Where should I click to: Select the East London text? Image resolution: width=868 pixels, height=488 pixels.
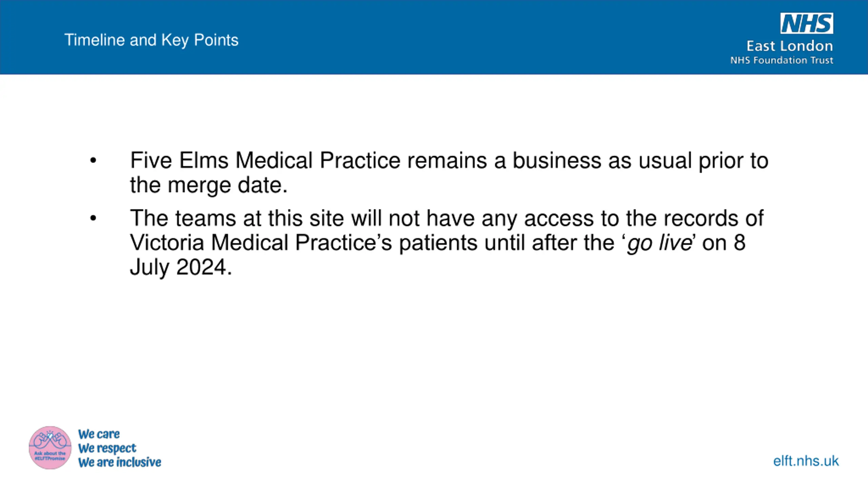(790, 46)
